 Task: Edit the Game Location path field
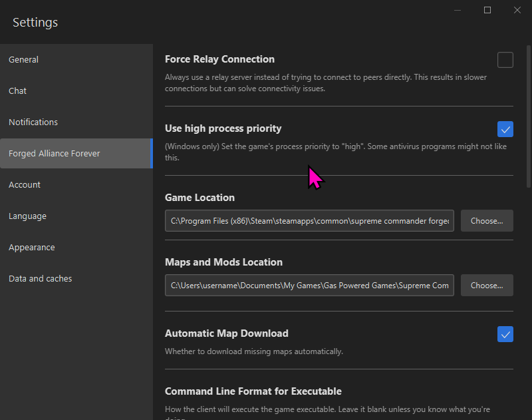[x=309, y=221]
